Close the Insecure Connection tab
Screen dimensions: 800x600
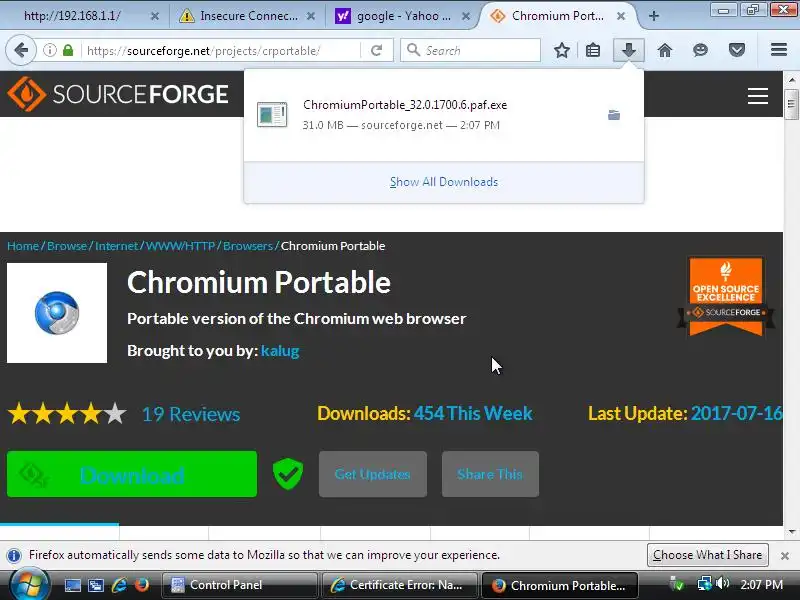(x=310, y=16)
